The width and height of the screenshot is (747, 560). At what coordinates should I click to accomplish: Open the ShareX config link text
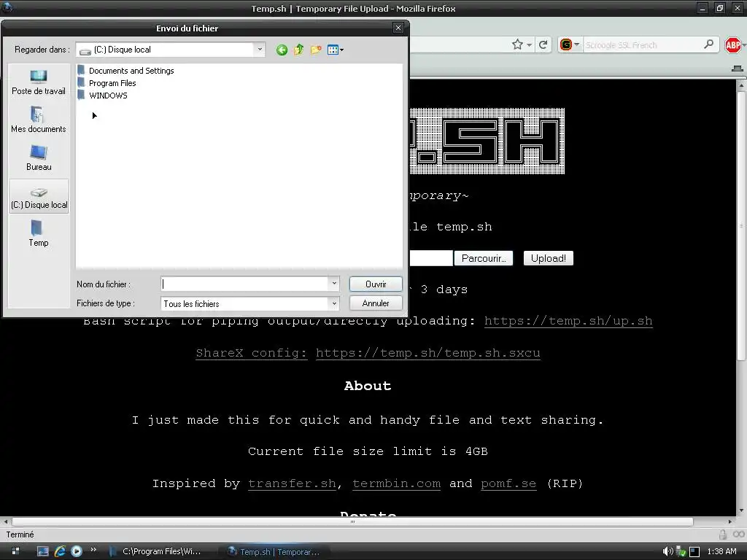(x=252, y=353)
